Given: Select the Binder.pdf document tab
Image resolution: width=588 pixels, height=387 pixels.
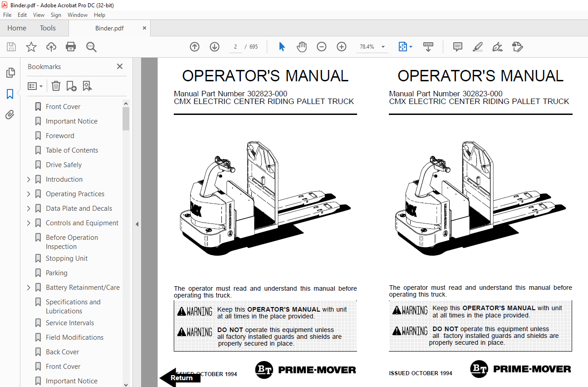Looking at the screenshot, I should (x=109, y=28).
